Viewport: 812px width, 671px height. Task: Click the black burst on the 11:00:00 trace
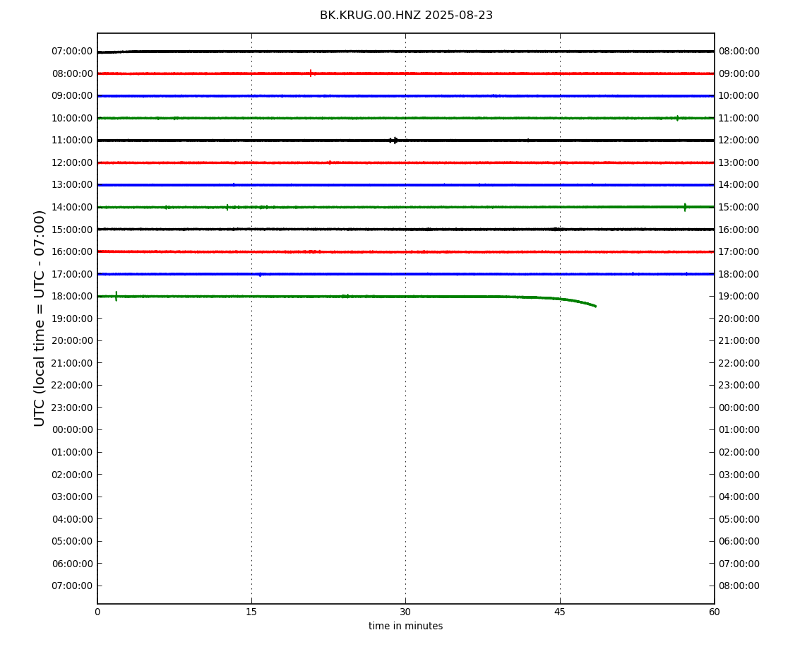coord(394,141)
